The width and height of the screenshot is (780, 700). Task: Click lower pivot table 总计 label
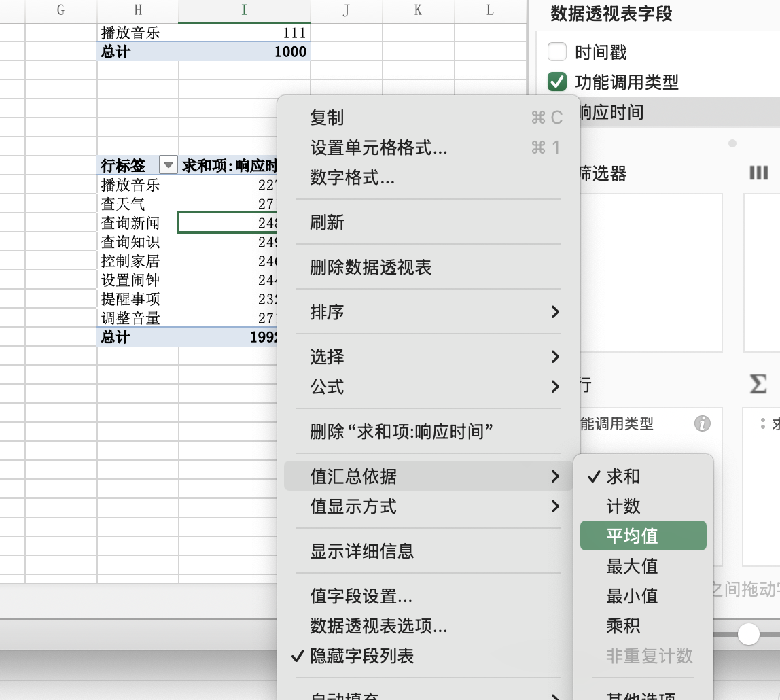[138, 337]
